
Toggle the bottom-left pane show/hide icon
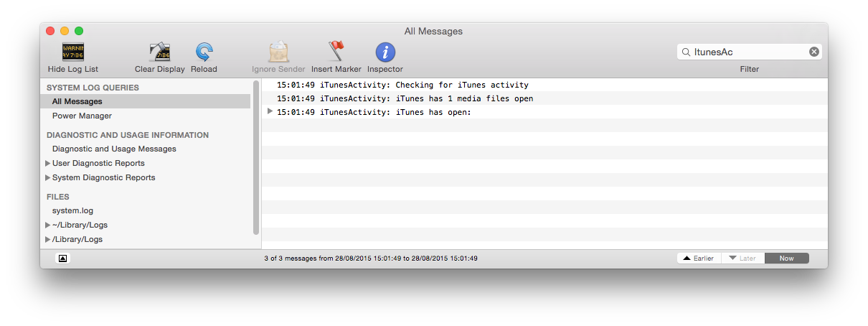click(62, 258)
